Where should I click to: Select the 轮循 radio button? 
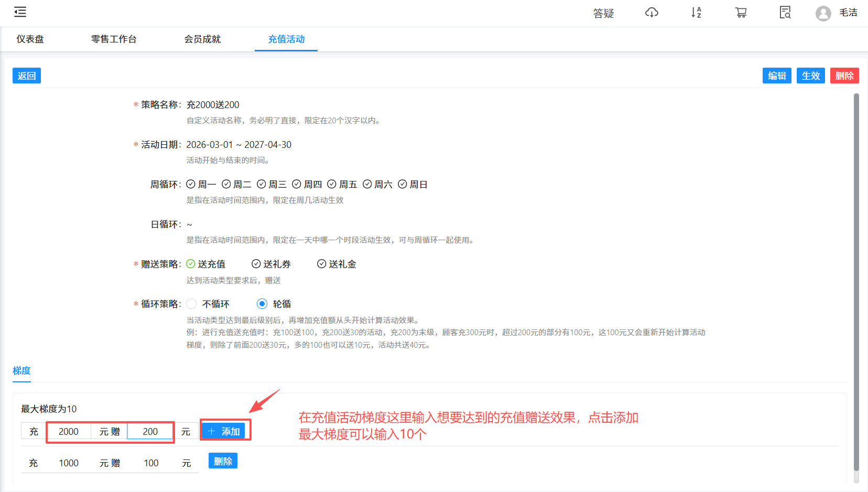click(x=262, y=304)
